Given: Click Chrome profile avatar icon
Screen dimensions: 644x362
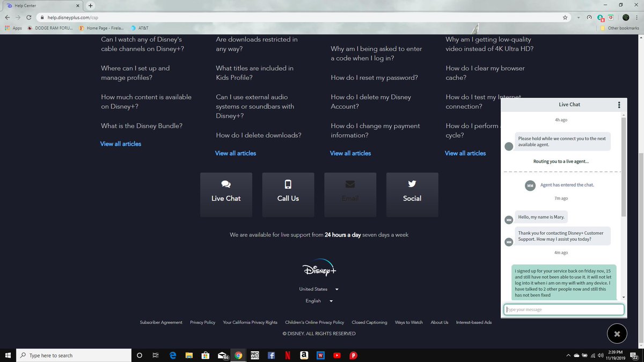Looking at the screenshot, I should (x=626, y=17).
